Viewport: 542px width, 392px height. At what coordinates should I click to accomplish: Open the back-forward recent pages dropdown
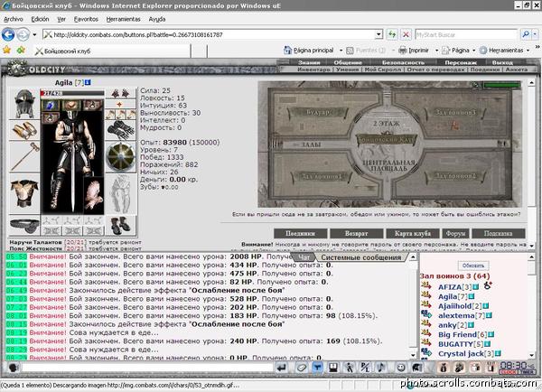[x=34, y=35]
